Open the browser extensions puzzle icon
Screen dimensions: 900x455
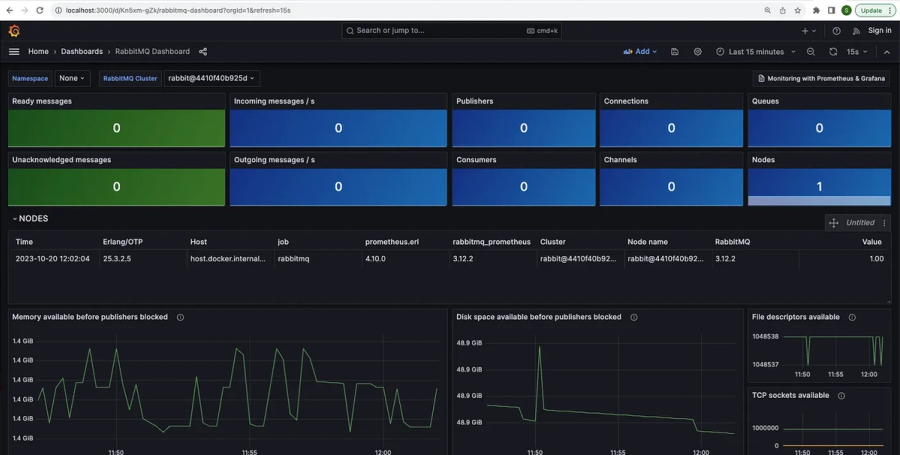tap(816, 10)
